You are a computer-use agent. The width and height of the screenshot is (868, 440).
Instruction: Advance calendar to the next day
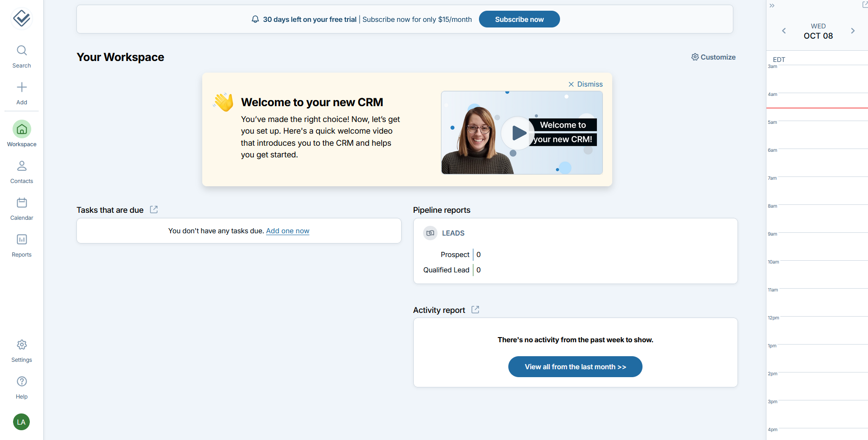(x=853, y=31)
